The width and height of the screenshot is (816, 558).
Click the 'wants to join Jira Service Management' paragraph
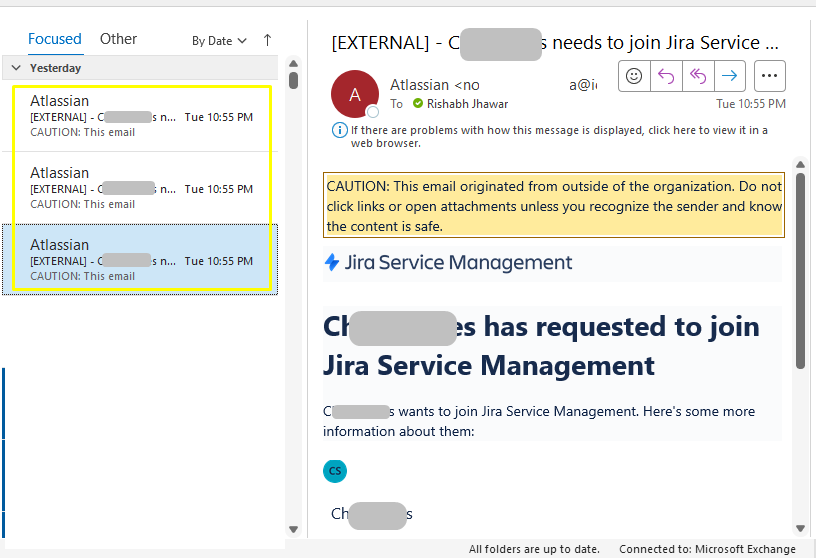tap(539, 421)
